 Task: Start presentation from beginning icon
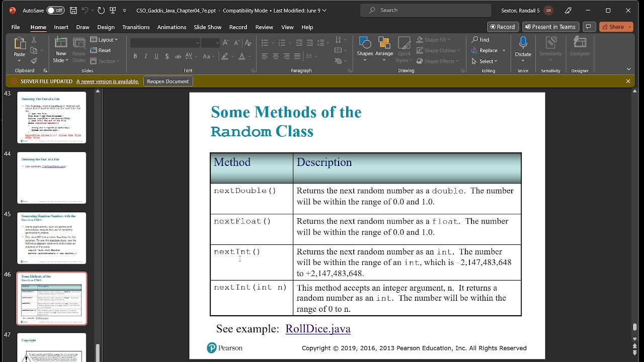tap(113, 10)
